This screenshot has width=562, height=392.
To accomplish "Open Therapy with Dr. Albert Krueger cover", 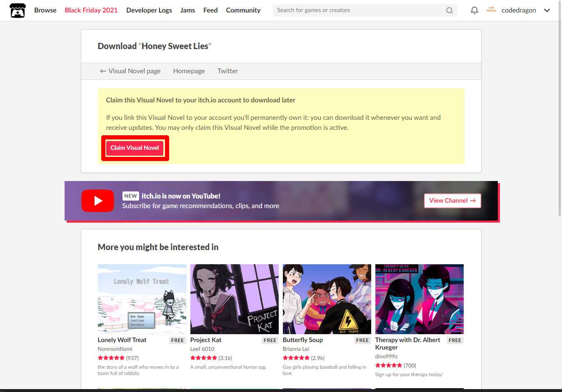I will [420, 299].
